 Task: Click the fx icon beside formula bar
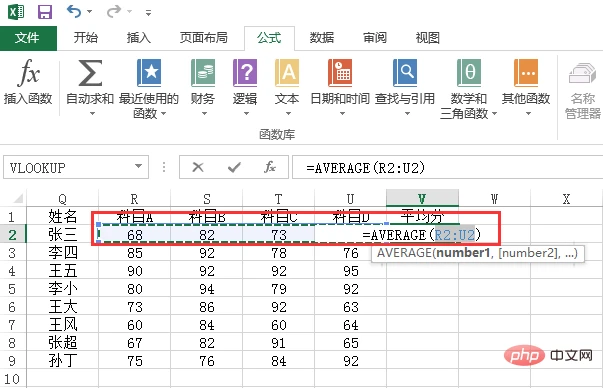270,167
